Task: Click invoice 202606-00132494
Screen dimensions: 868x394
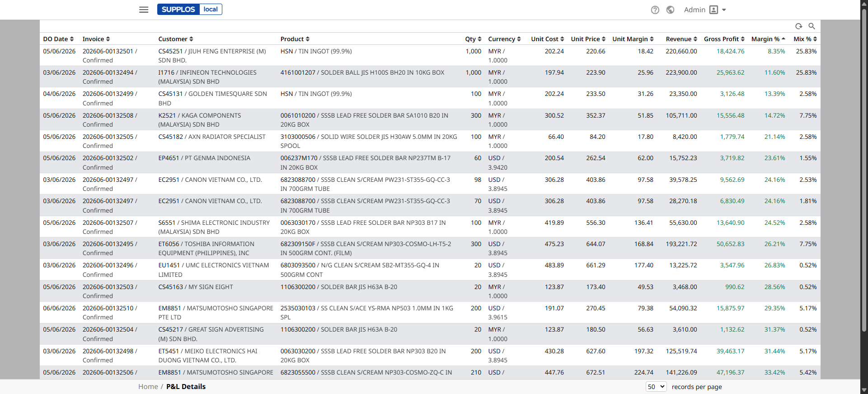Action: (108, 72)
